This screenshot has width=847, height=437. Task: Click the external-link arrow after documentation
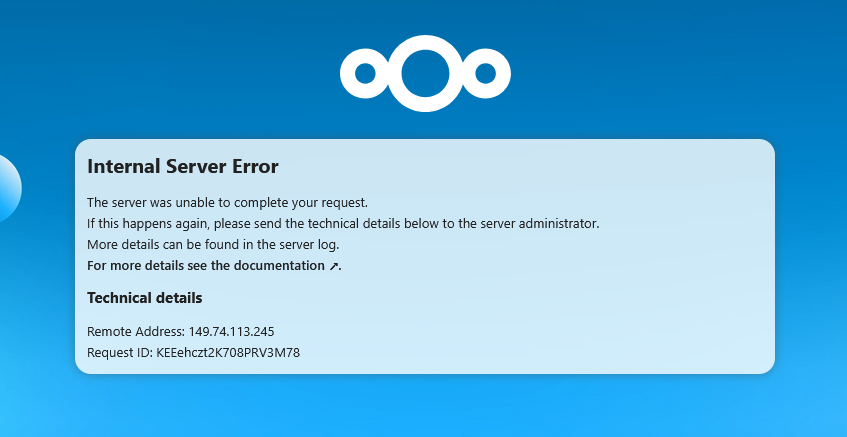pos(335,267)
